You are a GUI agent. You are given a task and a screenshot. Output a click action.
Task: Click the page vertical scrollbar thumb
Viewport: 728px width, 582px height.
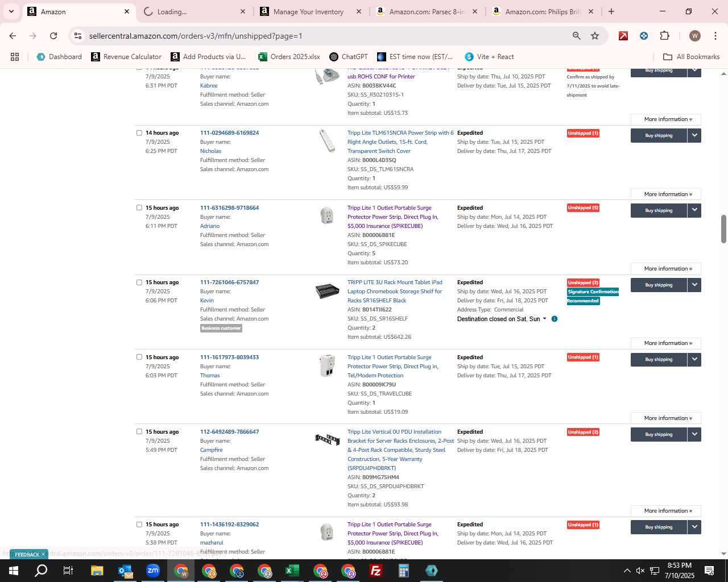point(723,229)
